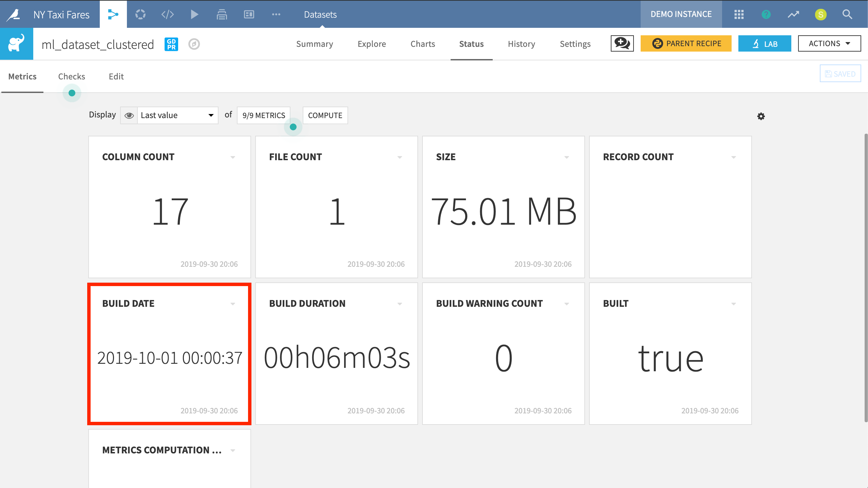Viewport: 868px width, 488px height.
Task: Click the vertical page scrollbar
Action: coord(866,278)
